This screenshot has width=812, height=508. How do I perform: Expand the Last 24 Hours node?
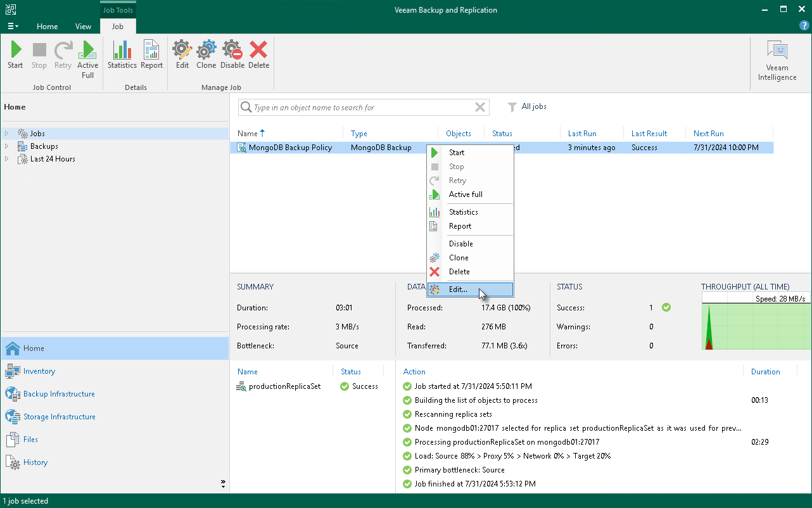click(x=7, y=159)
